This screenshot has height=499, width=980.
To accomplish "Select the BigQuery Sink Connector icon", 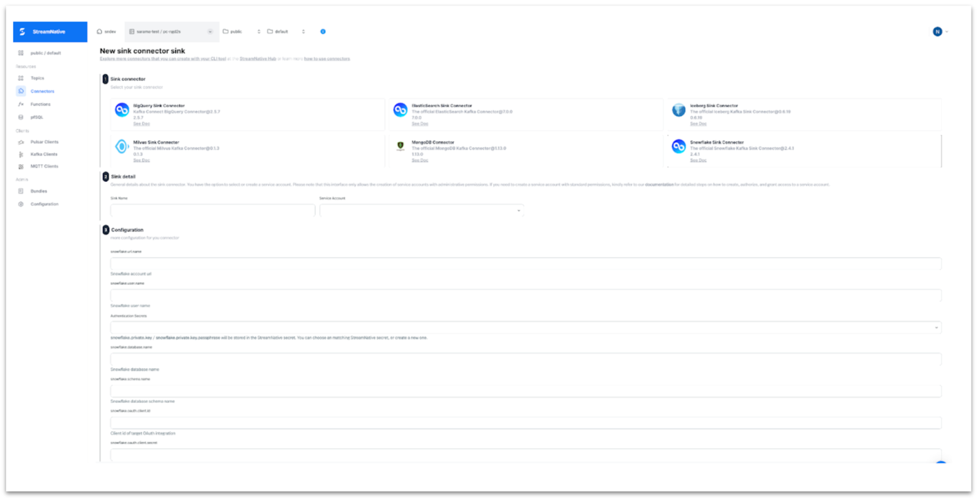I will (122, 110).
